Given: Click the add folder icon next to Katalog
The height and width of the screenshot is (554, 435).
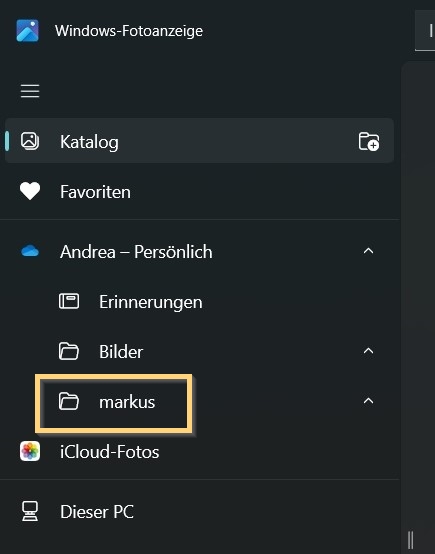Looking at the screenshot, I should coord(369,141).
